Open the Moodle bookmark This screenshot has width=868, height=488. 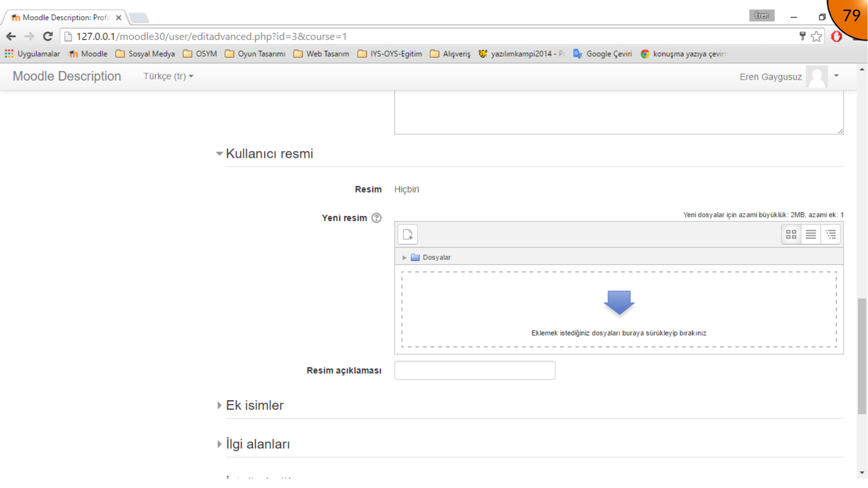tap(88, 54)
